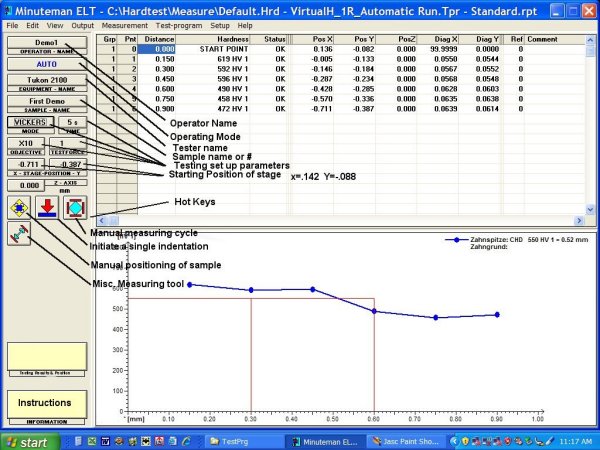Screen dimensions: 600x450
Task: Select the 0.450 distance cell
Action: tap(157, 79)
